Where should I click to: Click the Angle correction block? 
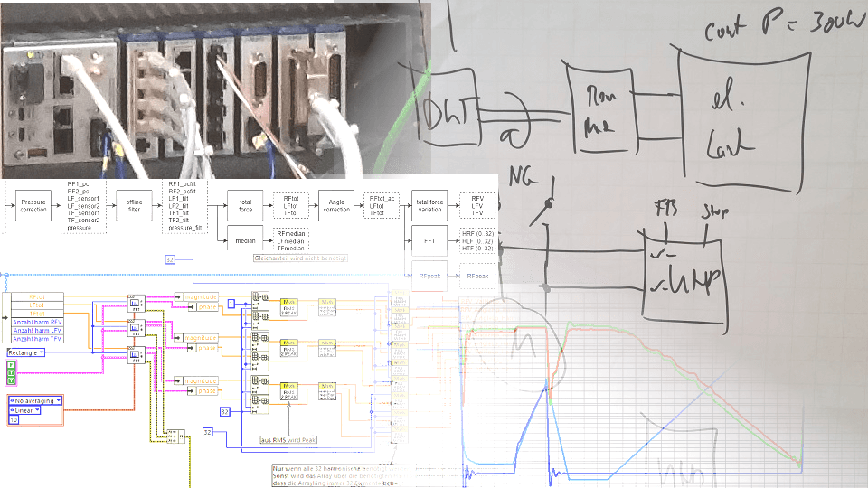tap(336, 206)
